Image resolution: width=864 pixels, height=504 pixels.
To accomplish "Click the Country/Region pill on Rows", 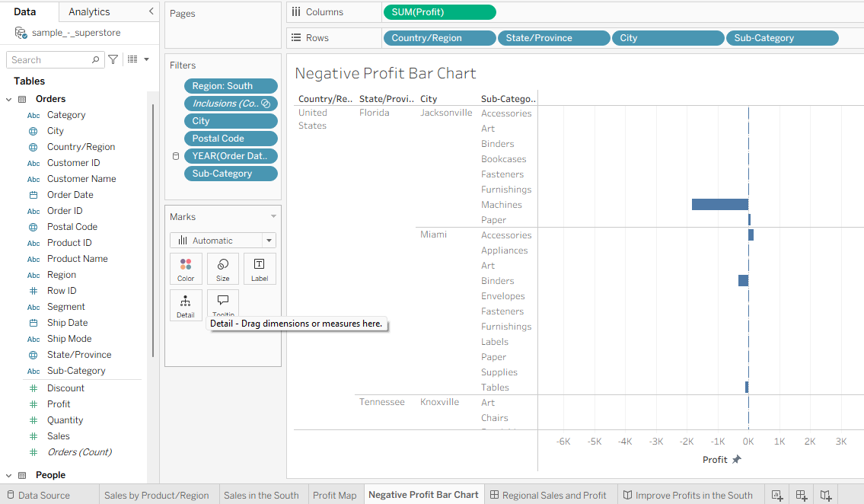I will point(439,38).
